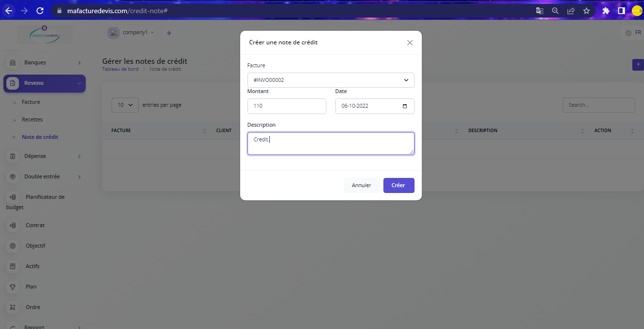Click the plus icon beside company1
This screenshot has height=329, width=644.
[x=169, y=33]
